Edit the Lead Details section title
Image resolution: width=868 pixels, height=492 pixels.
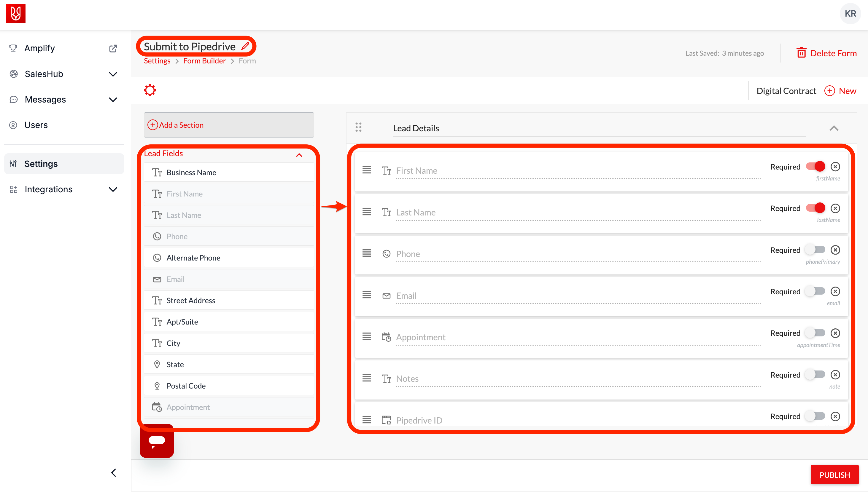[599, 128]
